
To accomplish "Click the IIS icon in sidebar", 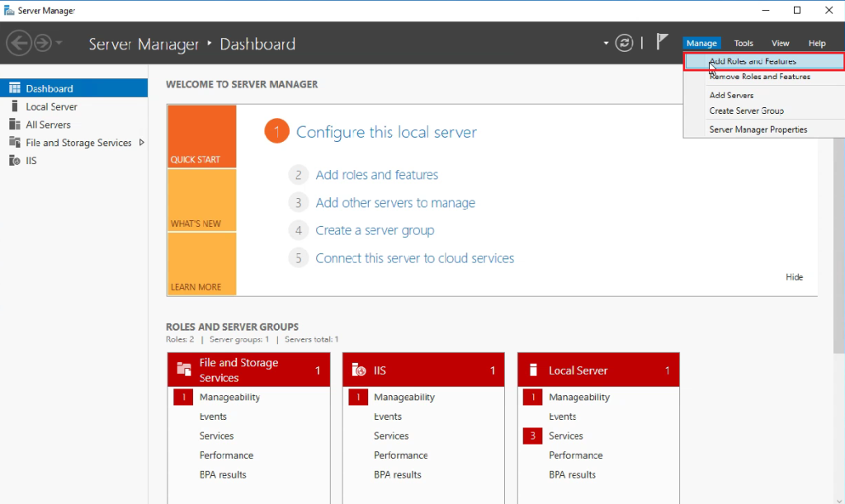I will coord(15,161).
